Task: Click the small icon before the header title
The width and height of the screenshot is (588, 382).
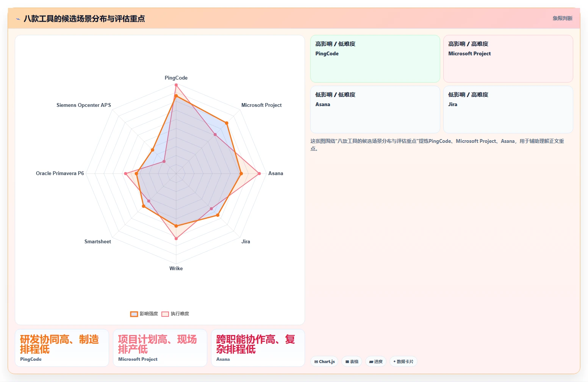Action: (18, 19)
